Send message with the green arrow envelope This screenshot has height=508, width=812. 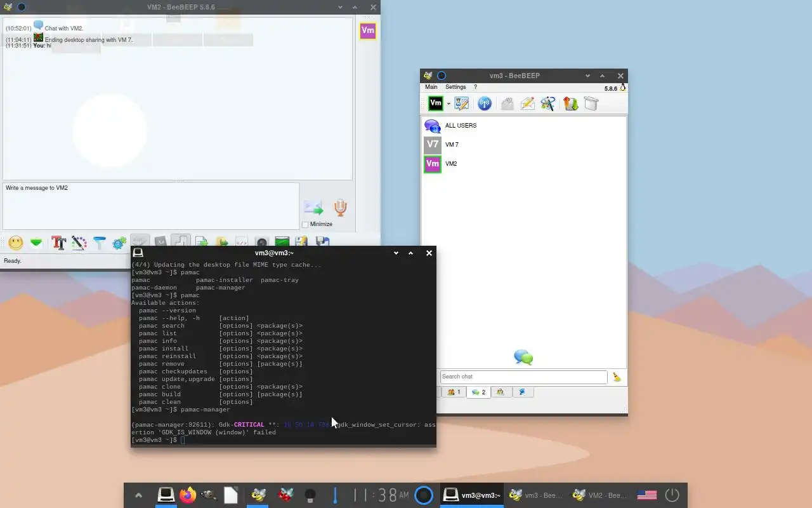[x=313, y=208]
